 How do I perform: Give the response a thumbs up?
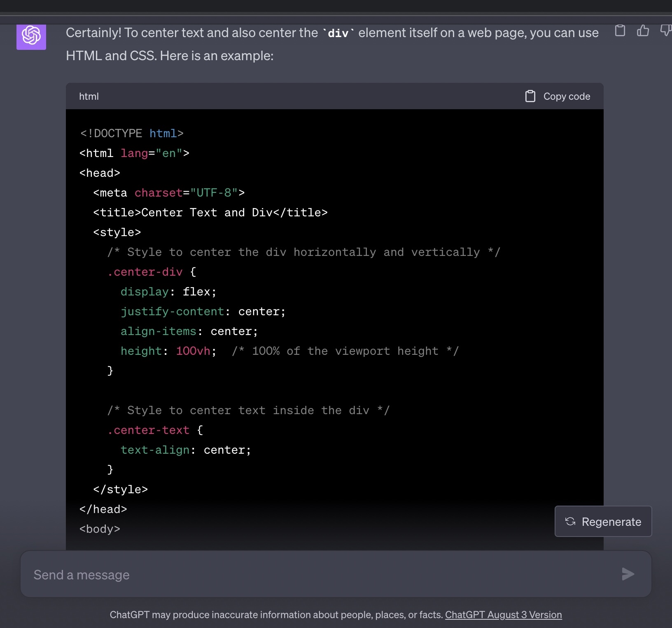[643, 31]
